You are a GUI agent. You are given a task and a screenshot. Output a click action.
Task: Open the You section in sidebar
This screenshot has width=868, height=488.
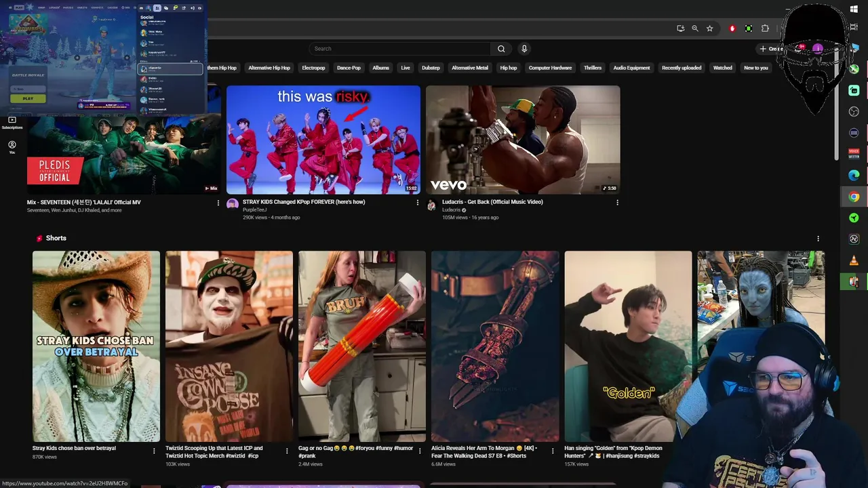[12, 147]
